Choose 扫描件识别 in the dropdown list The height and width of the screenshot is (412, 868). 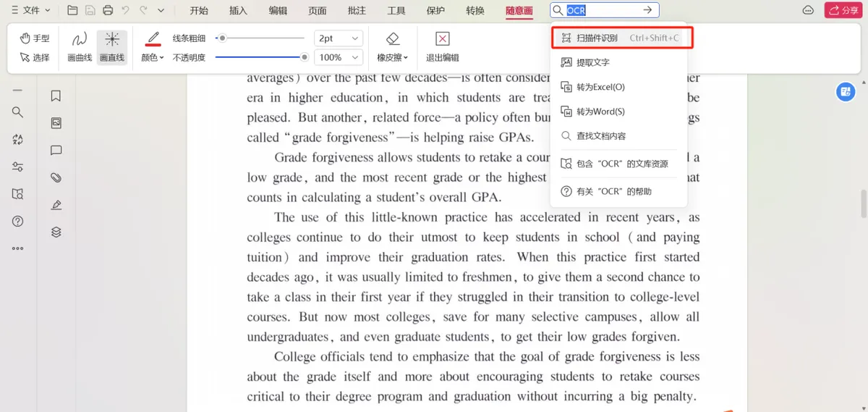pos(623,38)
